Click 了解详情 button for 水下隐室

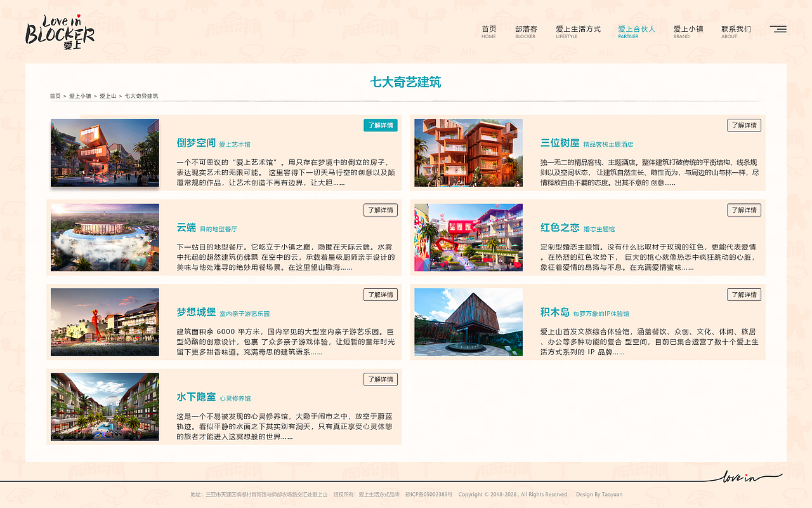tap(381, 379)
